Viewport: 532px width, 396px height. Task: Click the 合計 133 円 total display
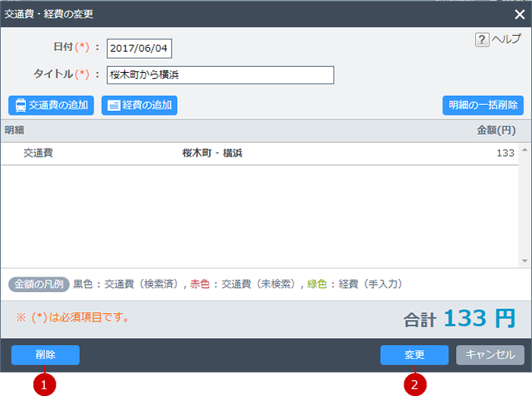[x=459, y=319]
